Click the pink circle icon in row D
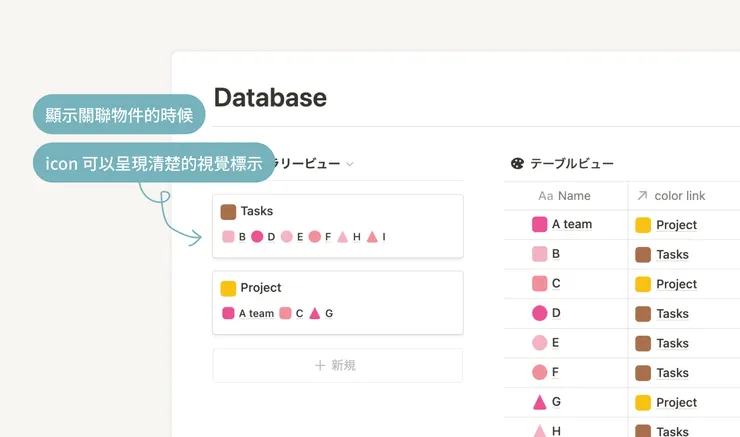 540,314
